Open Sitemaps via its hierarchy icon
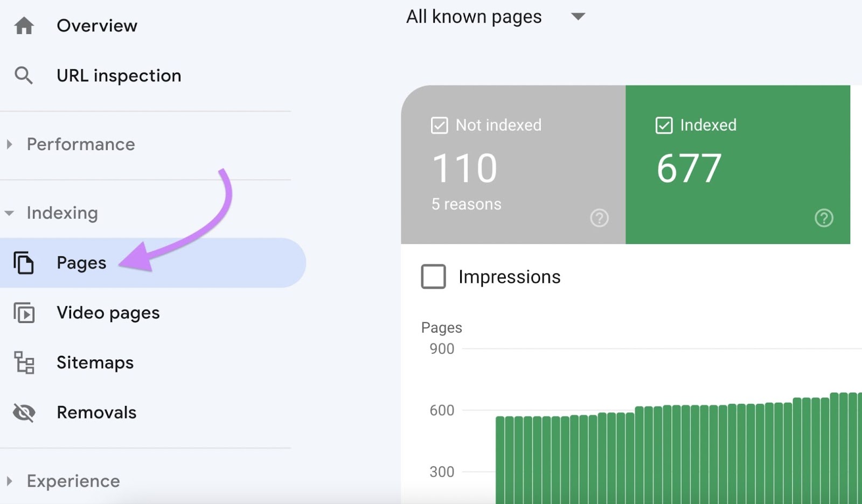862x504 pixels. [24, 363]
